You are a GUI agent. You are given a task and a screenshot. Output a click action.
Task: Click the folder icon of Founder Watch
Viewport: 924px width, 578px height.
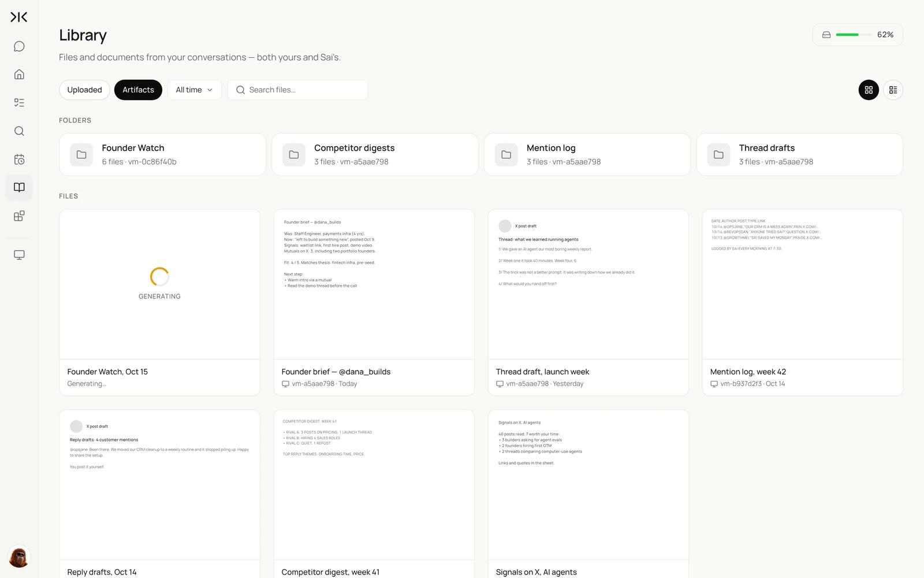(x=81, y=155)
